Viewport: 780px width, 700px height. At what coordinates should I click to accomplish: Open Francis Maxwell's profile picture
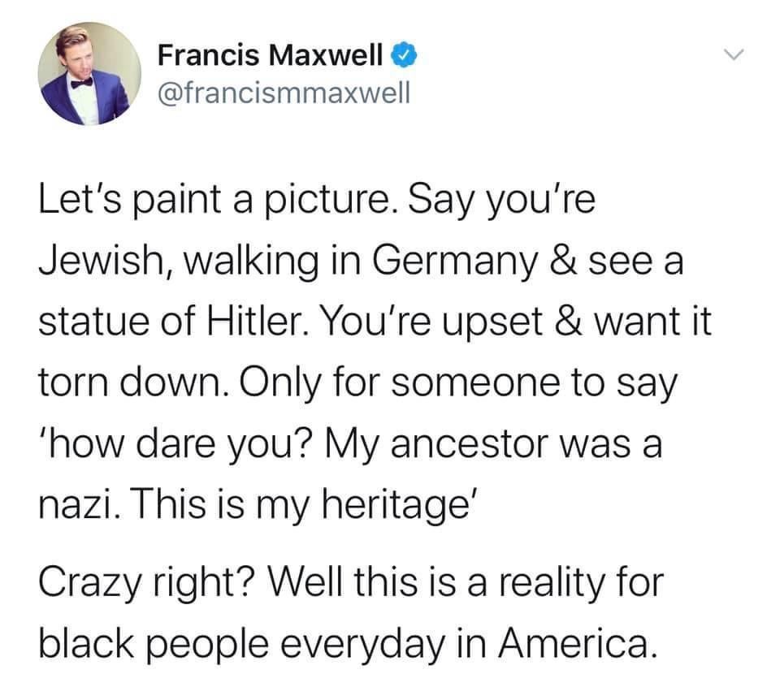pos(90,74)
